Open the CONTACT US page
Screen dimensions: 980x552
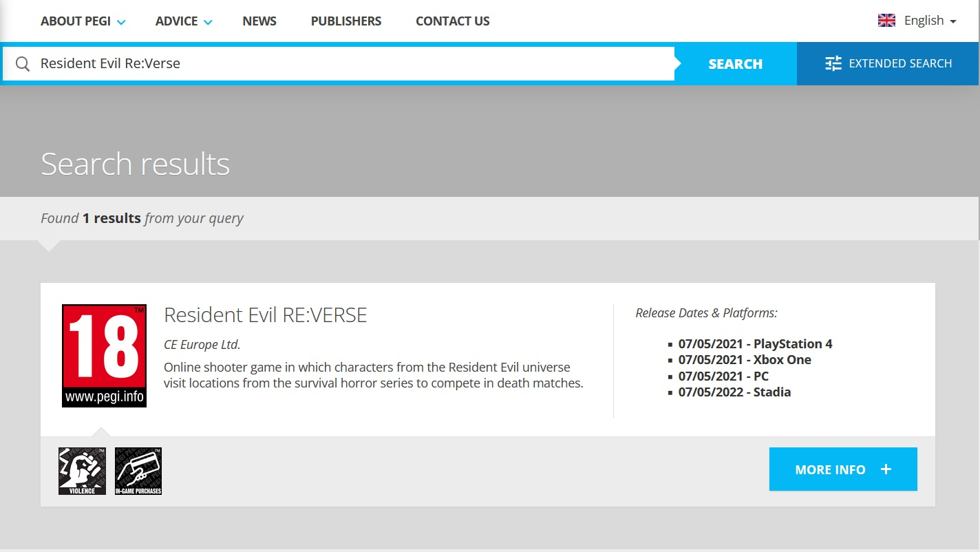[452, 21]
